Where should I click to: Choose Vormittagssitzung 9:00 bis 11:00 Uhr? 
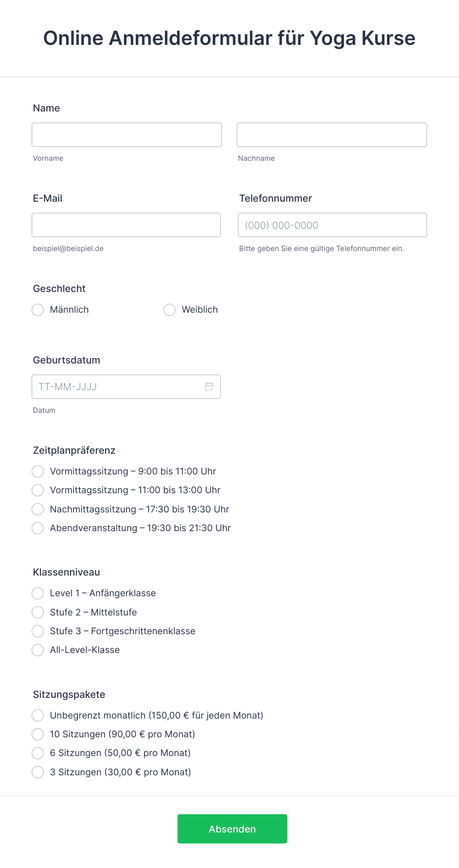pos(38,471)
